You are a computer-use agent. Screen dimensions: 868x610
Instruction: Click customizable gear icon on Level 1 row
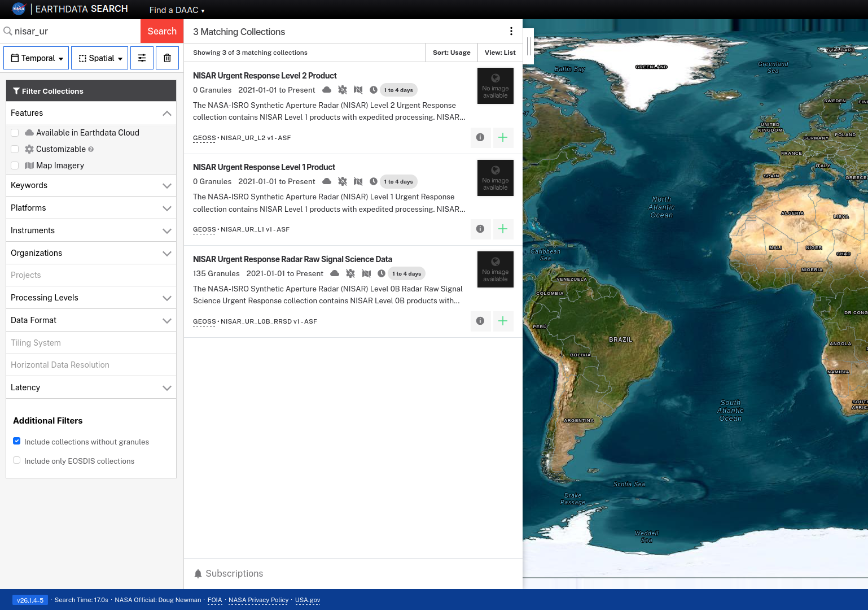343,181
